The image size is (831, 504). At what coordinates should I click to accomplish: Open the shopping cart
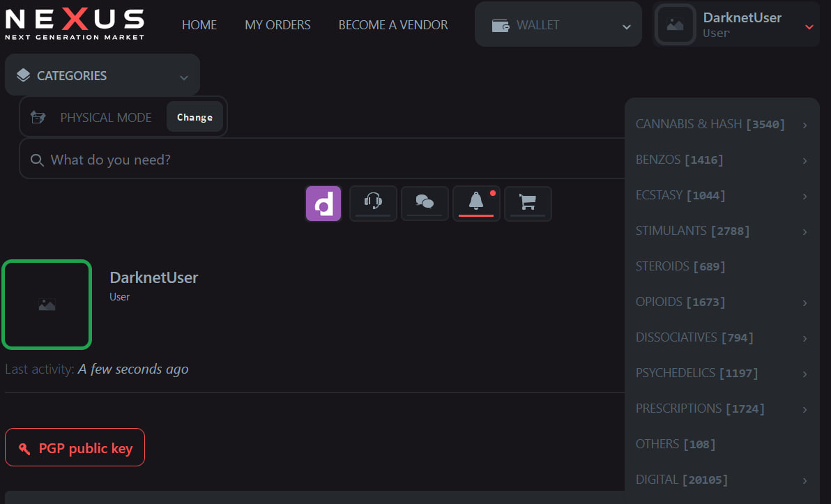(528, 203)
